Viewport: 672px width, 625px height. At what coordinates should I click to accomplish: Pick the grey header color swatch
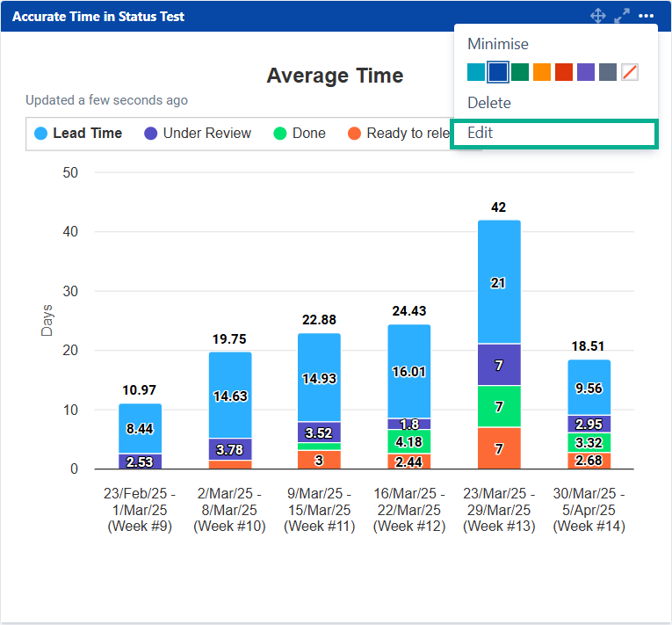[608, 72]
